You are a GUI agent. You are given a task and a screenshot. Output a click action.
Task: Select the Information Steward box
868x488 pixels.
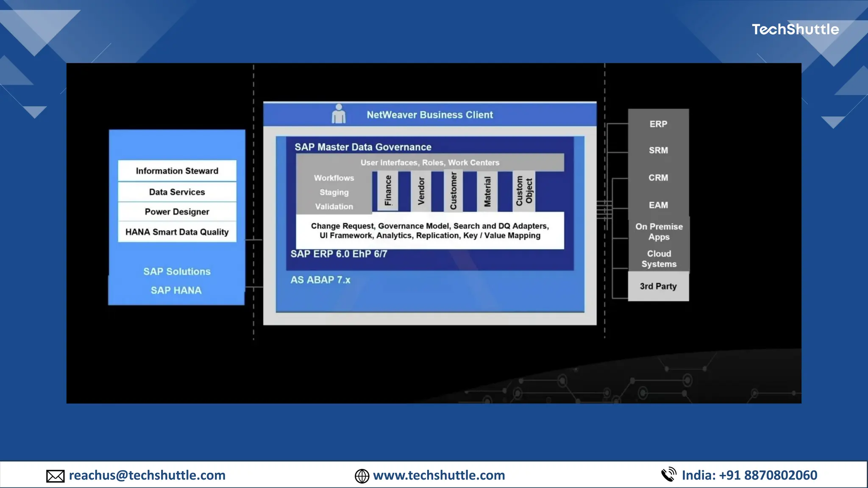click(177, 171)
